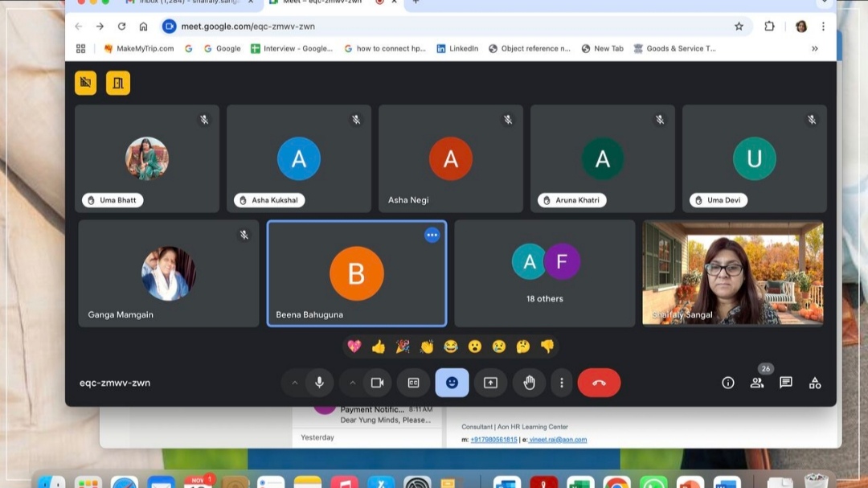868x488 pixels.
Task: Open more options three-dot menu
Action: (561, 383)
